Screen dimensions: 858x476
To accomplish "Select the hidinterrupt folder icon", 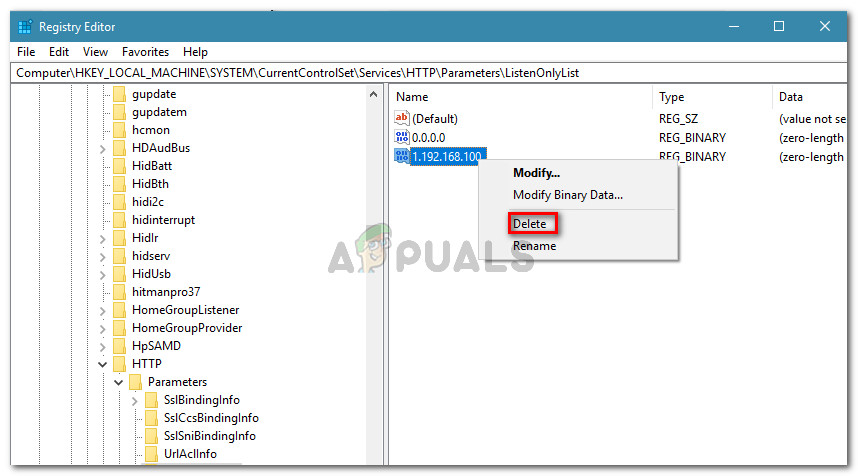I will coord(119,220).
